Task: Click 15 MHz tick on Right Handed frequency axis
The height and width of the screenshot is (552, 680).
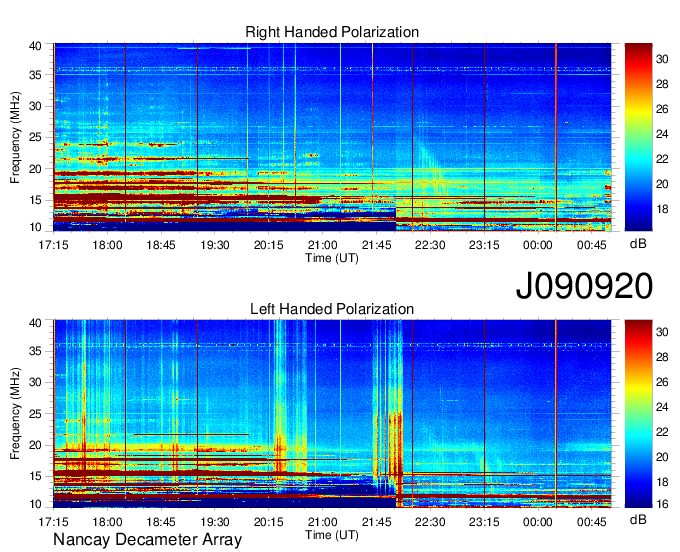Action: [x=35, y=200]
